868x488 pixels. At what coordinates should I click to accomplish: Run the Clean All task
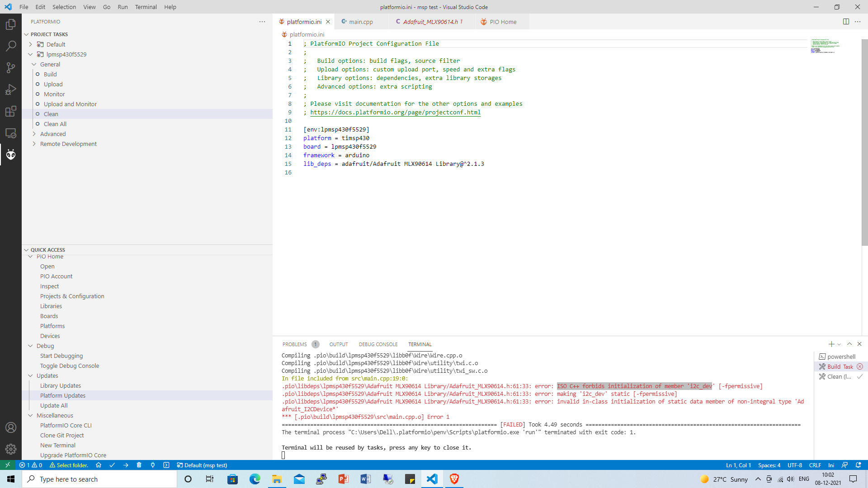pyautogui.click(x=55, y=124)
